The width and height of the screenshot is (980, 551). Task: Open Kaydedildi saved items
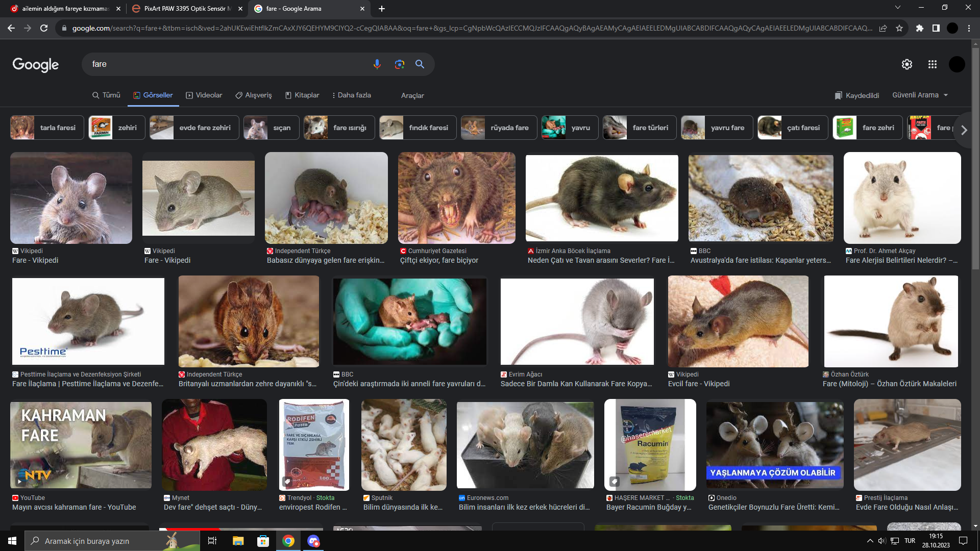click(x=856, y=95)
